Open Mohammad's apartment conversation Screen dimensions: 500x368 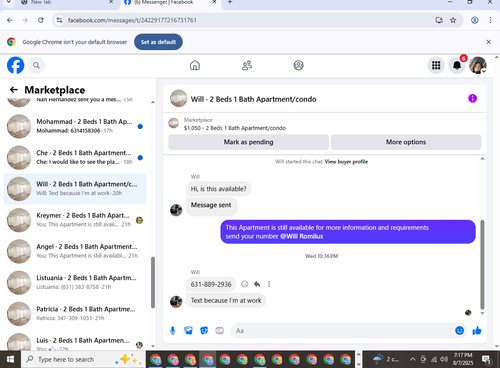point(75,126)
